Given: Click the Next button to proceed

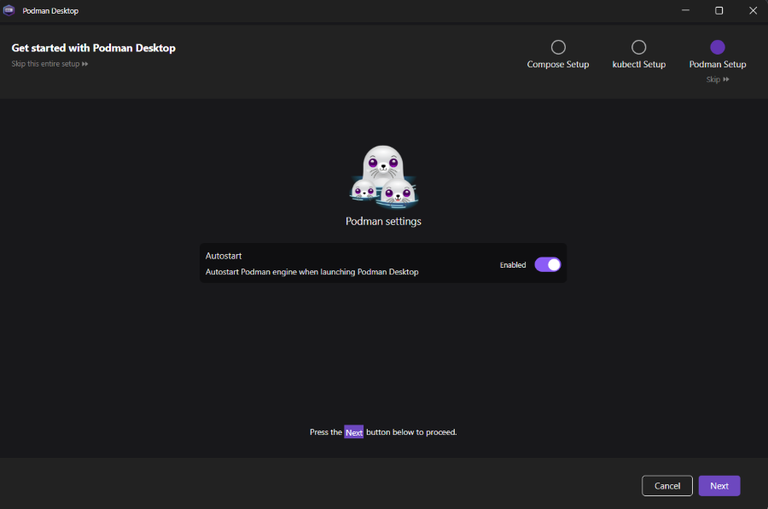Looking at the screenshot, I should [719, 485].
